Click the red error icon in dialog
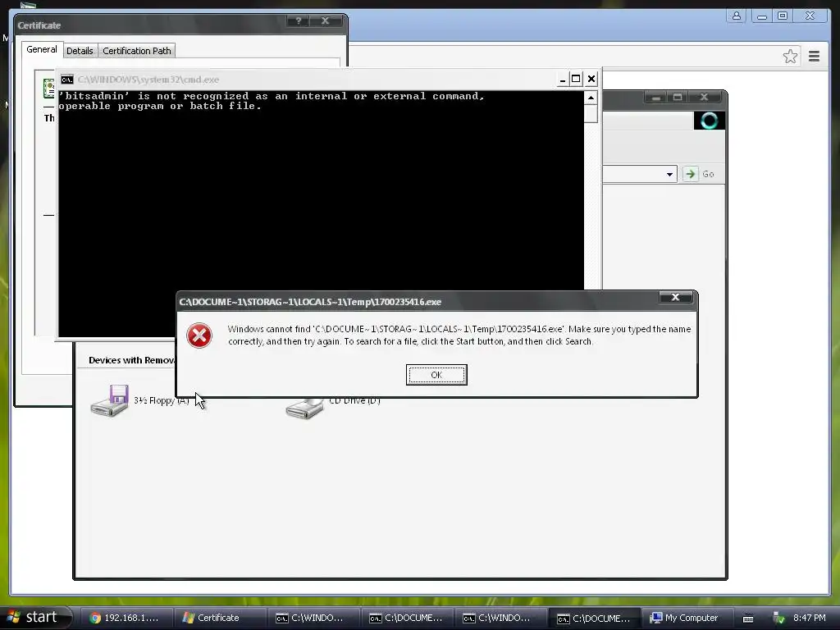The image size is (840, 630). (199, 336)
